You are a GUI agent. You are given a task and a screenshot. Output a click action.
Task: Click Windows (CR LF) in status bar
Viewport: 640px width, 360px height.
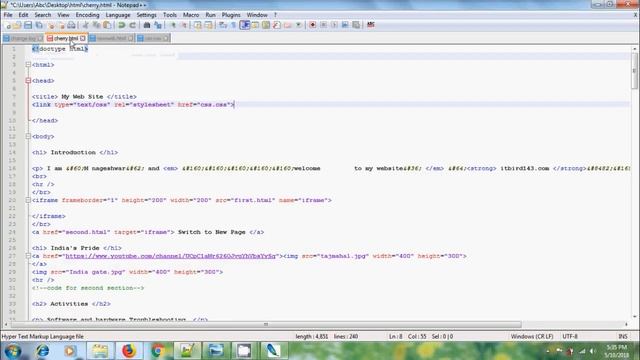(x=532, y=336)
